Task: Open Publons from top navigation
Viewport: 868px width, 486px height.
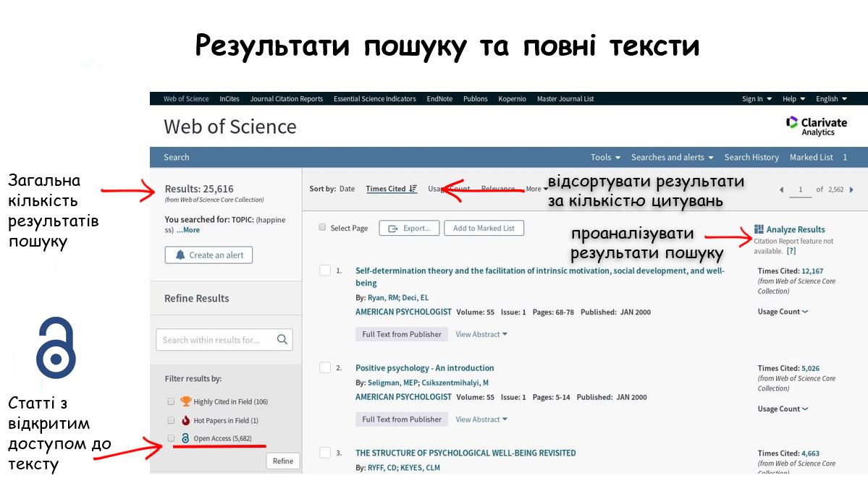Action: coord(476,99)
